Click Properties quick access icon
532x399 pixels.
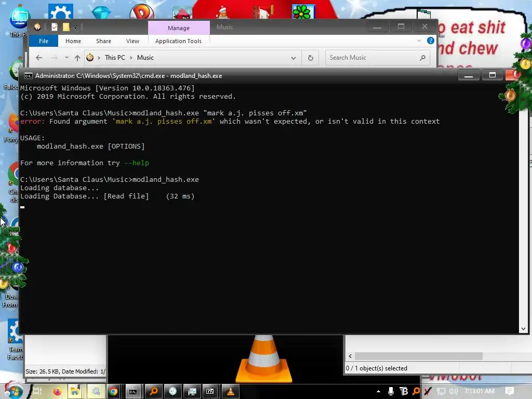click(x=54, y=27)
